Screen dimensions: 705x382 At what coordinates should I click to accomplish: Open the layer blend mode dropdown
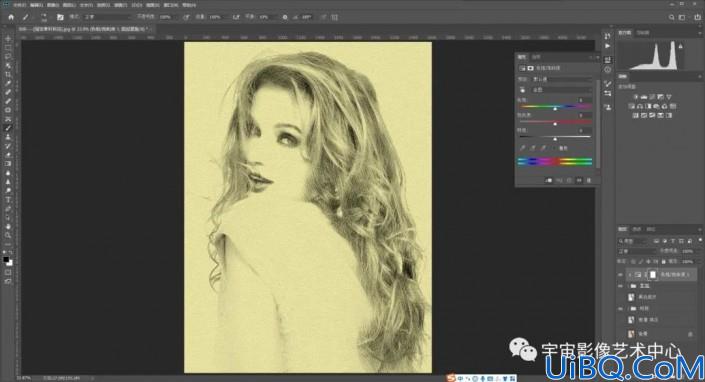(637, 251)
